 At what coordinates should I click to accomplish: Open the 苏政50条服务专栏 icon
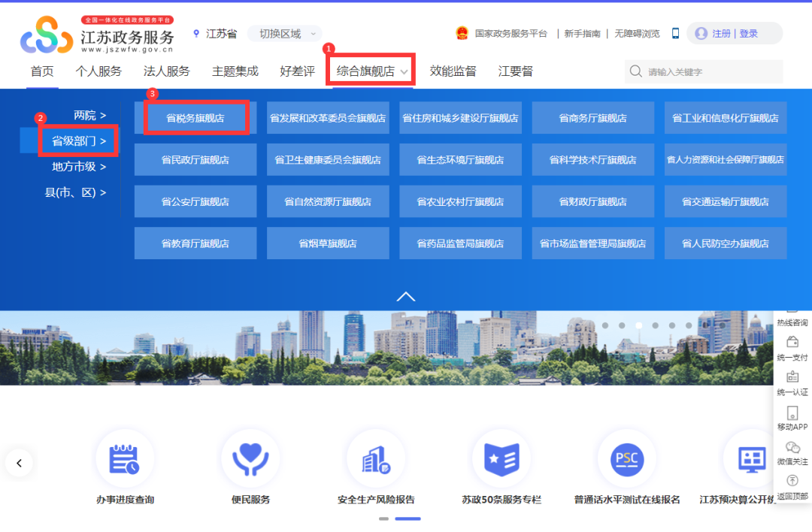501,459
